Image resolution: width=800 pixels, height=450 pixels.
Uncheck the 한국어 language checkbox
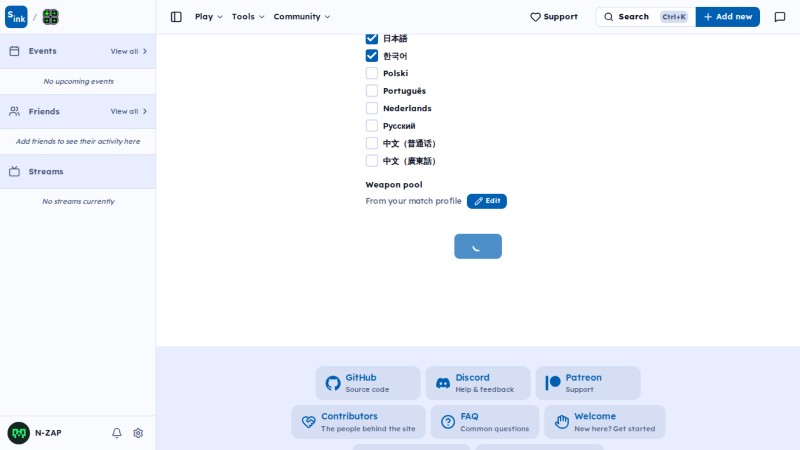[372, 56]
